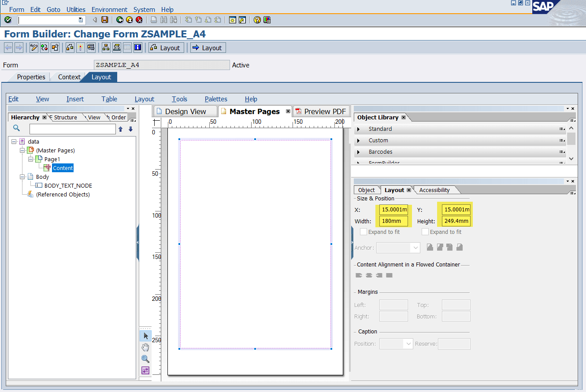Click the Check form icon with red and green dots
Image resolution: width=586 pixels, height=392 pixels.
(45, 48)
